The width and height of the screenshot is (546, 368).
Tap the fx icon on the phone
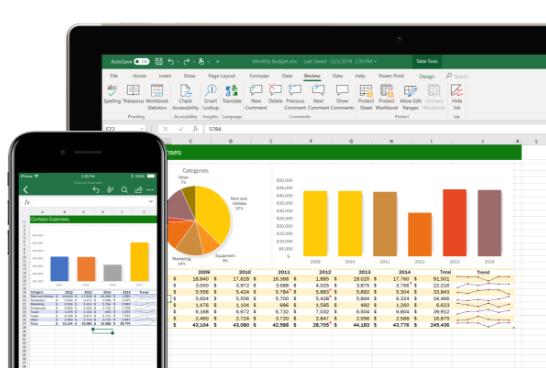(x=27, y=202)
